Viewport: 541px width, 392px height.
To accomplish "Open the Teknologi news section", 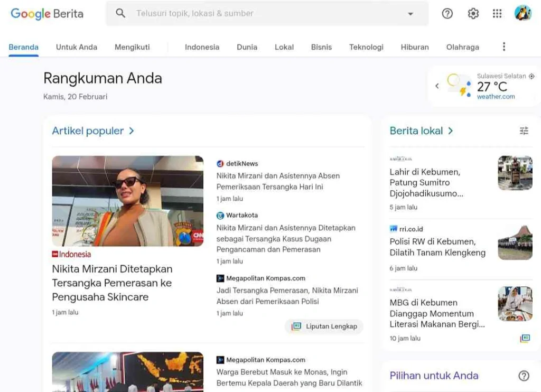I will (366, 47).
